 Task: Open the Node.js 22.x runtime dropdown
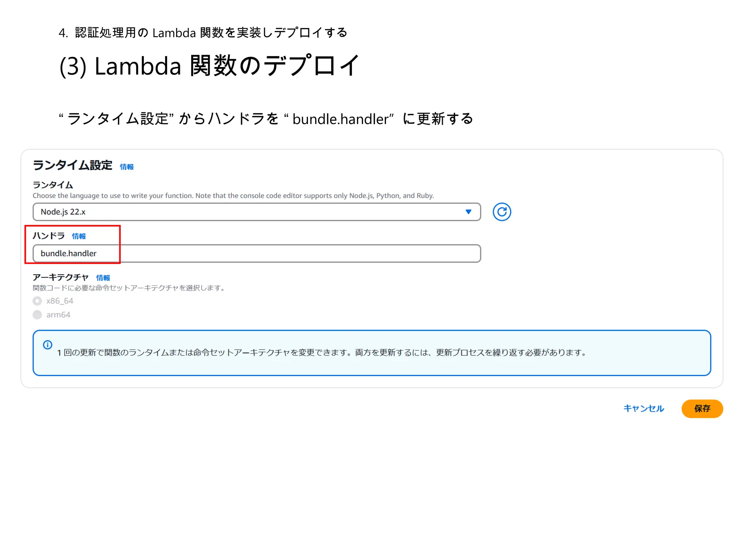tap(257, 212)
